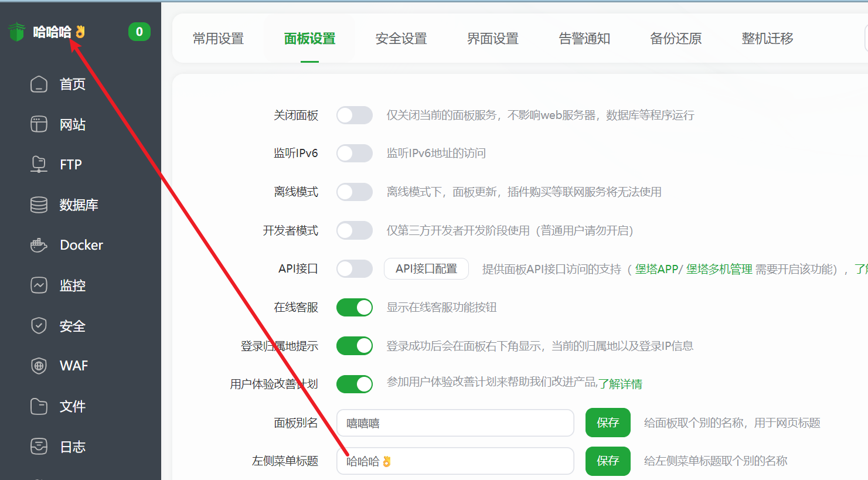Screen dimensions: 868x480
Task: Enable the 关闭面板 toggle
Action: (x=354, y=115)
